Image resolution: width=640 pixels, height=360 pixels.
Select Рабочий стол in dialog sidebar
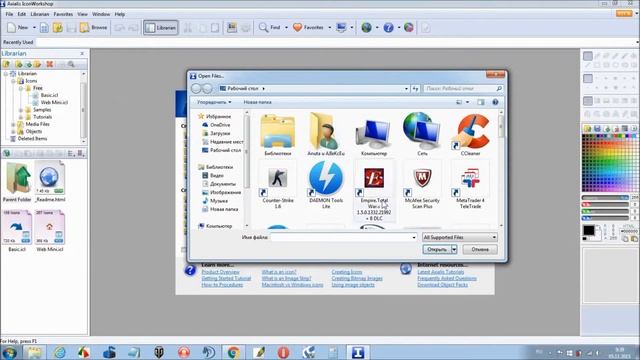click(x=225, y=150)
